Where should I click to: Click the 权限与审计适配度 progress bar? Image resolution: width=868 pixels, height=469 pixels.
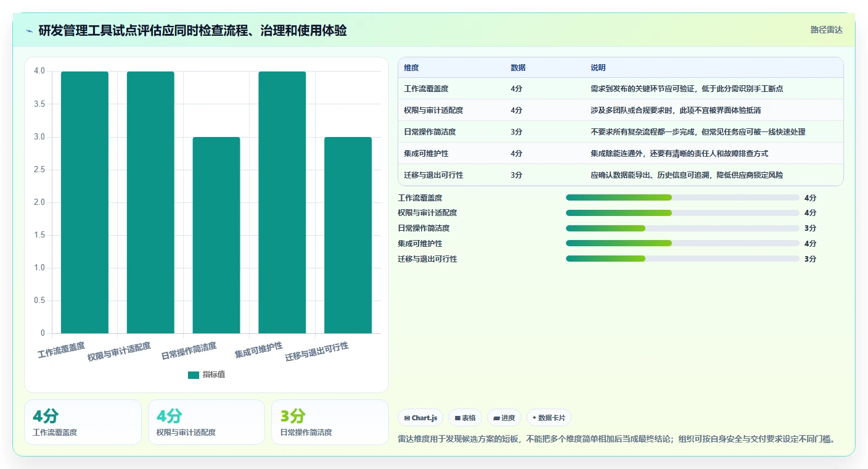tap(682, 213)
